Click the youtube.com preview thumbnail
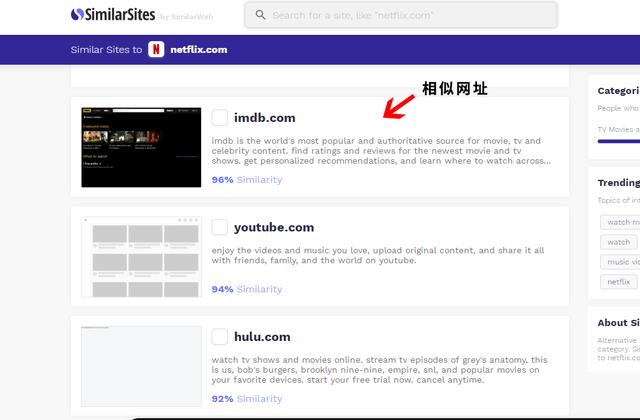This screenshot has width=640, height=420. click(141, 257)
